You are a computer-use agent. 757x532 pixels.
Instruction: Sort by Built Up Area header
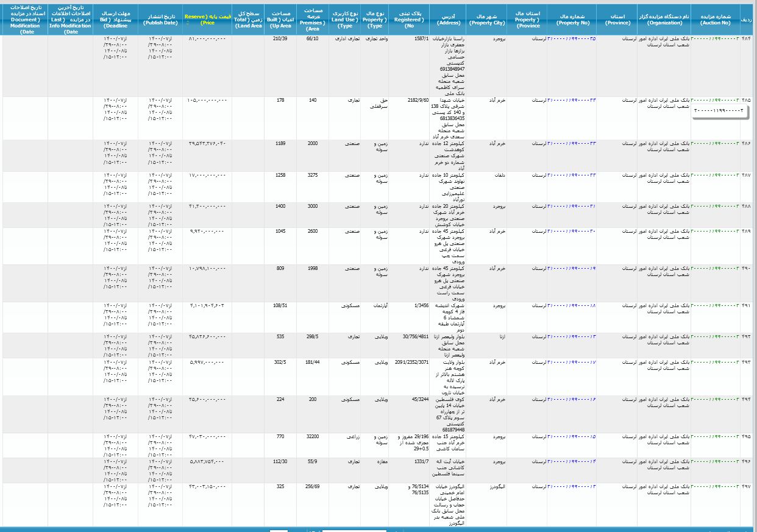tap(280, 18)
